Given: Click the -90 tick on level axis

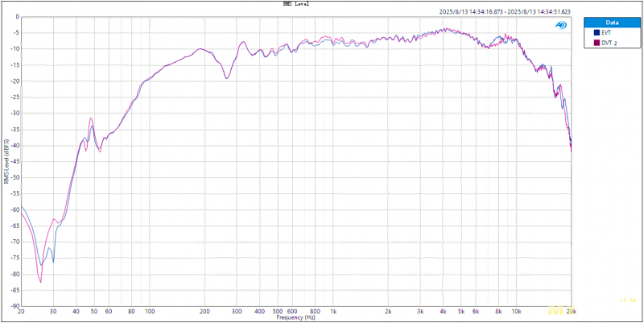Looking at the screenshot, I should [x=14, y=306].
